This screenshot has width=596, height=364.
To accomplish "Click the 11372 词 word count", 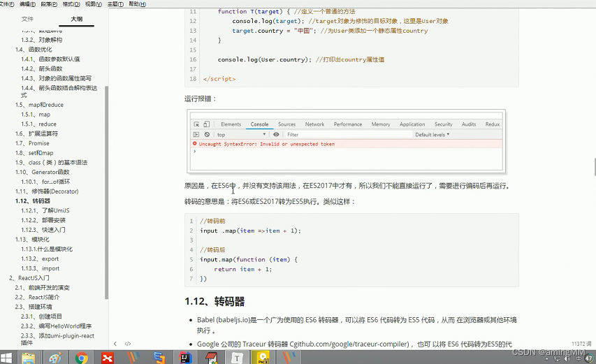I will [x=581, y=344].
